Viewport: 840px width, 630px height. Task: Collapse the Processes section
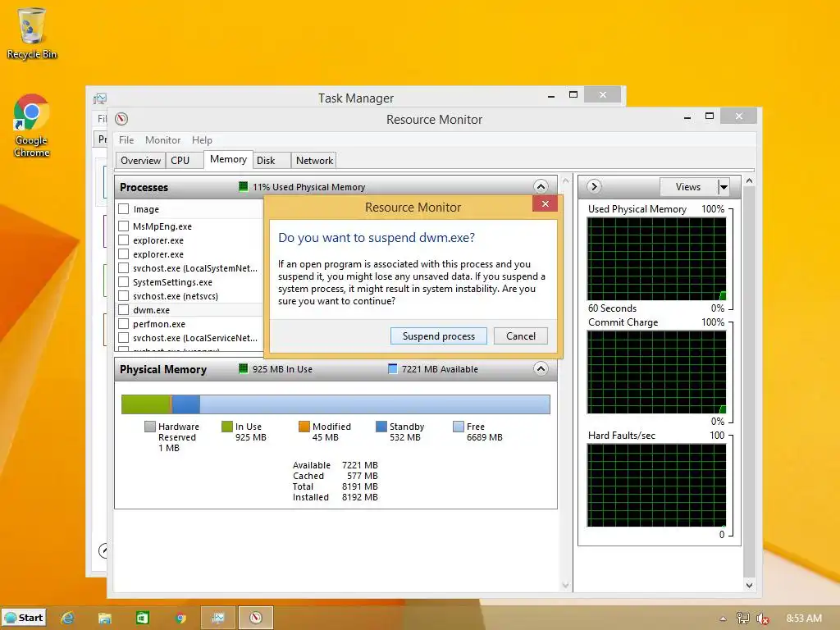(x=541, y=186)
